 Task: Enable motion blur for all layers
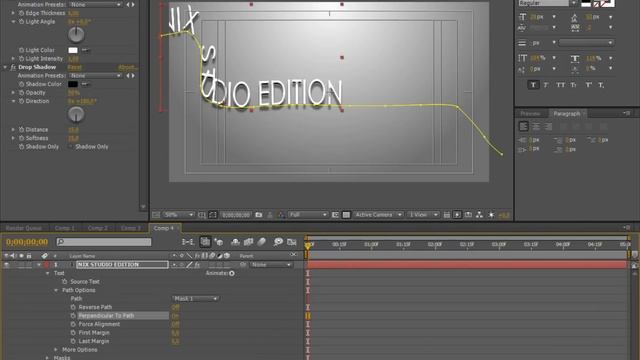[262, 242]
